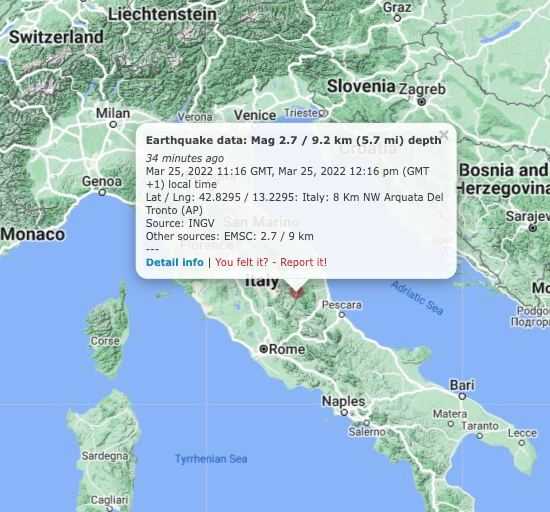Click the Milan city marker circle

tap(113, 124)
